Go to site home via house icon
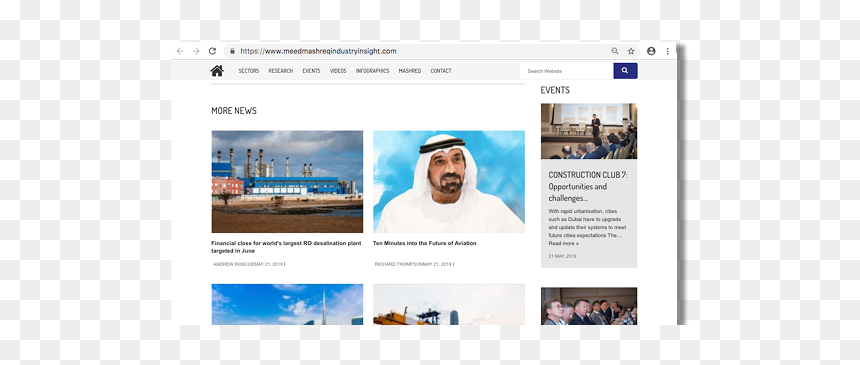The height and width of the screenshot is (365, 860). [217, 70]
